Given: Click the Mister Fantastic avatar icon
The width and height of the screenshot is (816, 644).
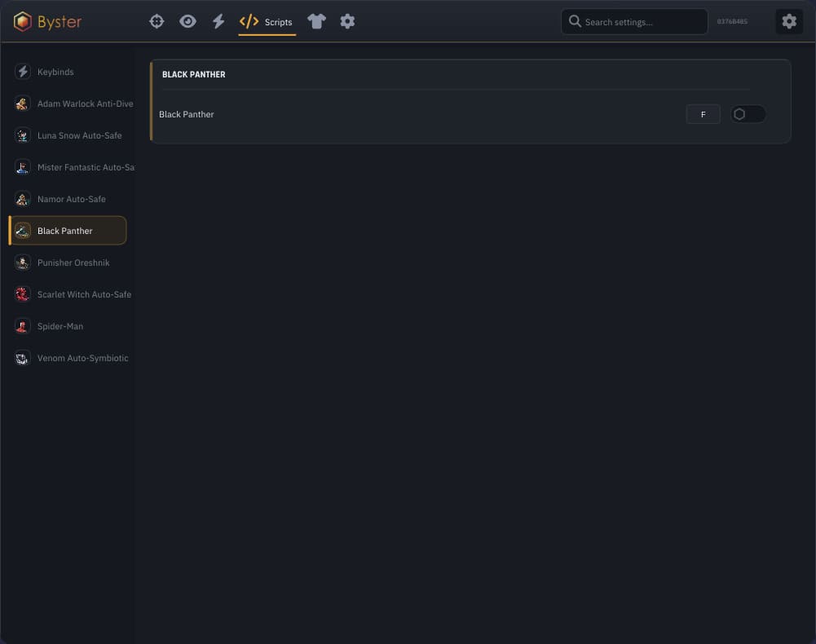Looking at the screenshot, I should point(22,167).
